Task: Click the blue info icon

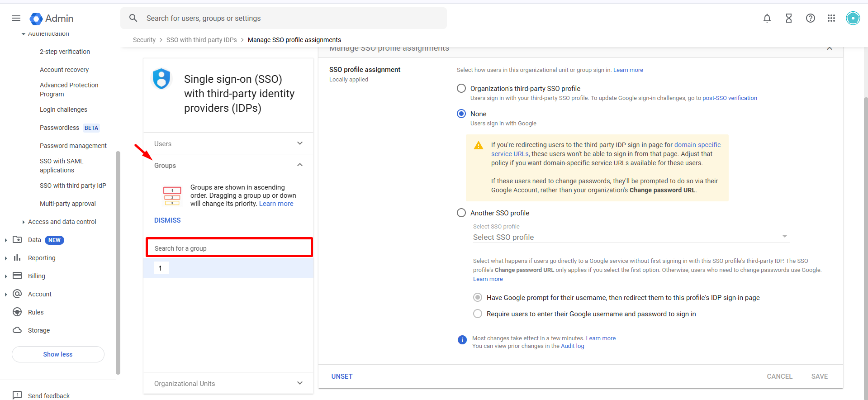Action: [462, 340]
